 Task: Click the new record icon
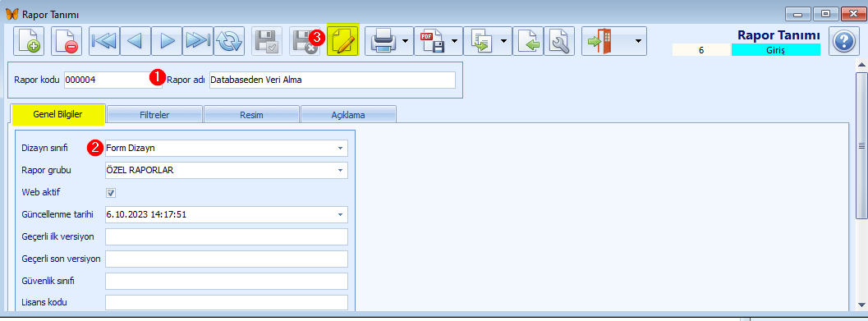pos(28,41)
